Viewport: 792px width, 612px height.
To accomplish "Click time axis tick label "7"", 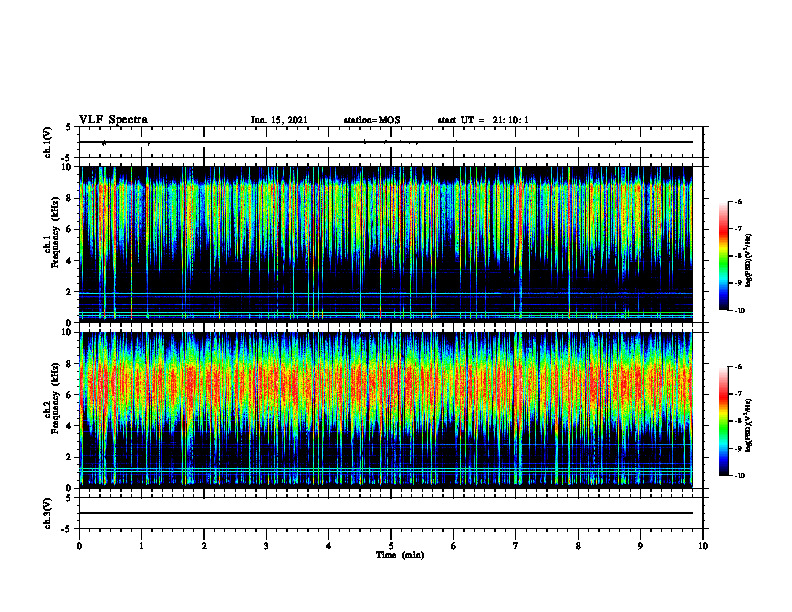I will (516, 546).
